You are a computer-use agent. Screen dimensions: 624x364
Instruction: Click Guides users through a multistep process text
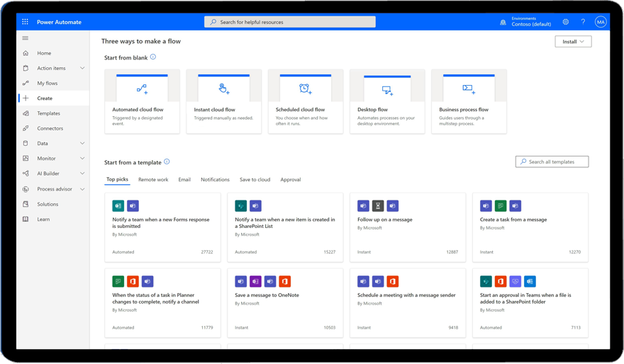pos(461,121)
